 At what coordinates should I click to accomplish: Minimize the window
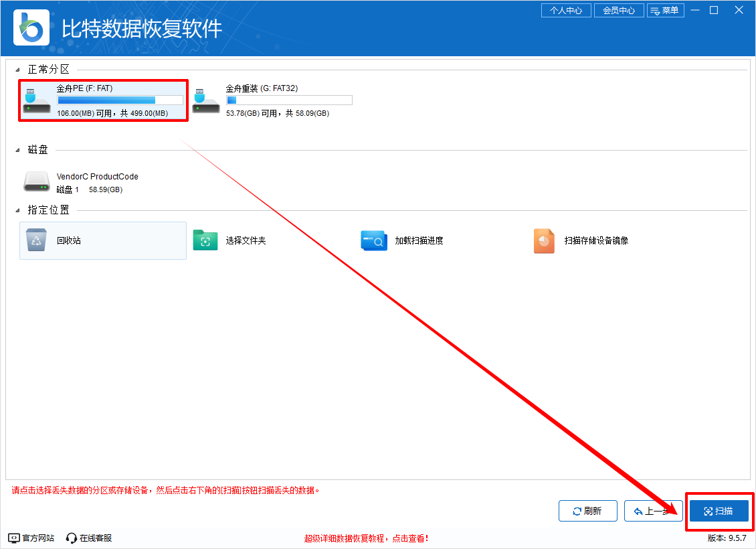click(x=694, y=10)
